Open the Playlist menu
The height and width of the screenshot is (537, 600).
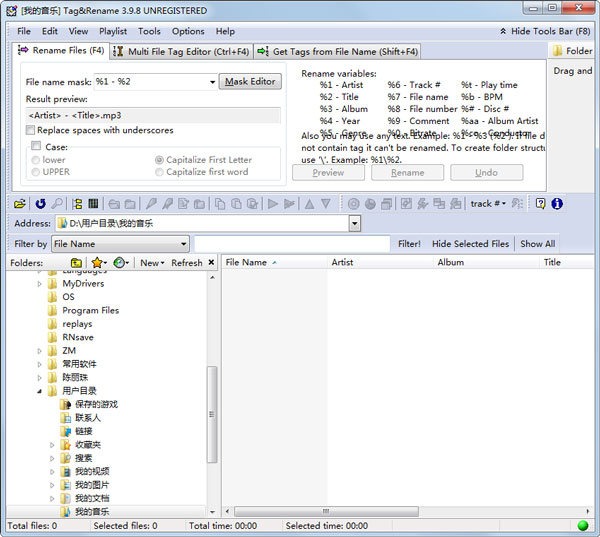coord(113,31)
